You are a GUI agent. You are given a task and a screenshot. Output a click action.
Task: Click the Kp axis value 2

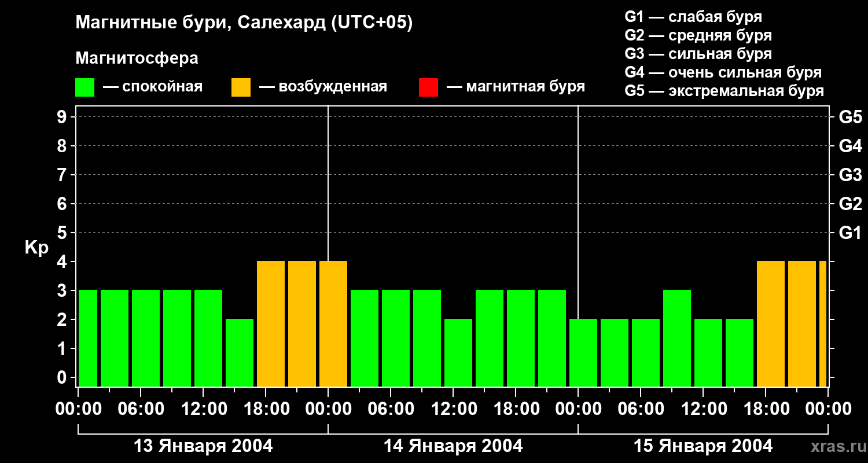(x=63, y=319)
